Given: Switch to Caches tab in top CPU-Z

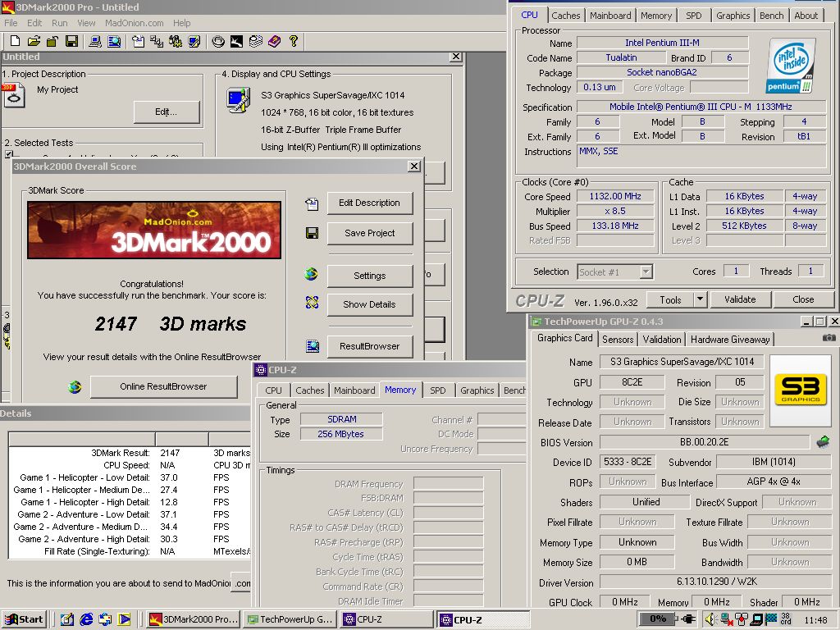Looking at the screenshot, I should (566, 16).
